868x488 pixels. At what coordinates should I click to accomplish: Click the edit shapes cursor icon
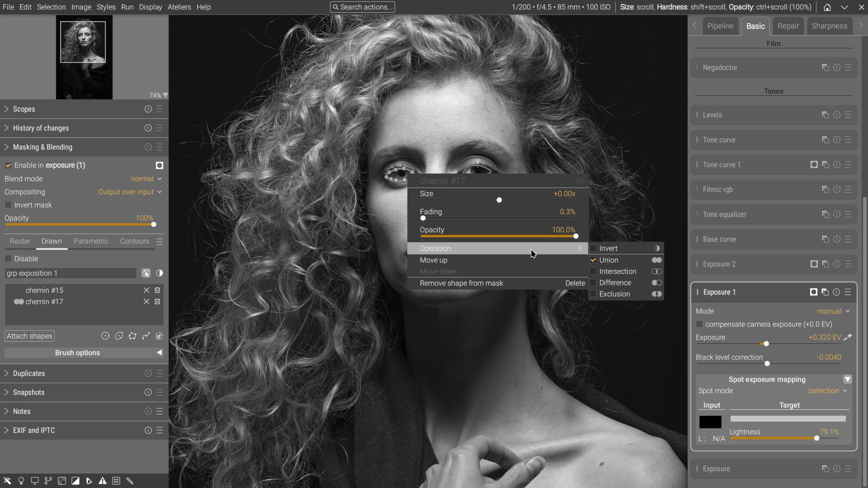coord(146,273)
